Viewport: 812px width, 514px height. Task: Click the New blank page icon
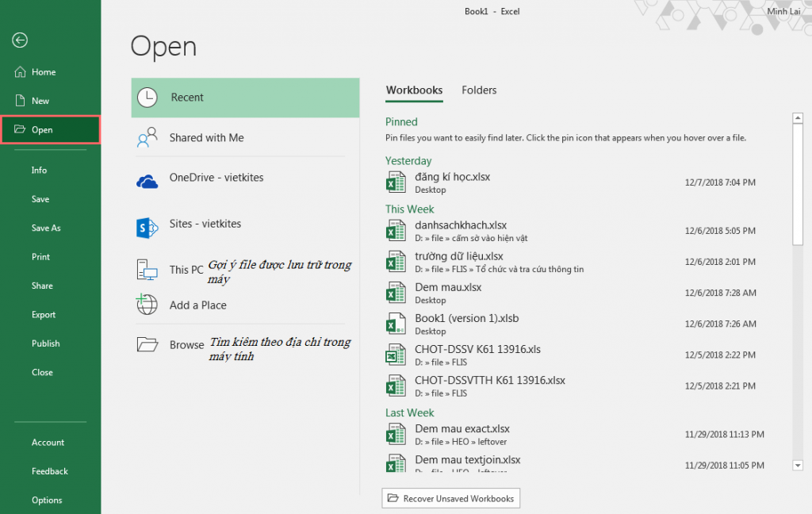tap(20, 101)
